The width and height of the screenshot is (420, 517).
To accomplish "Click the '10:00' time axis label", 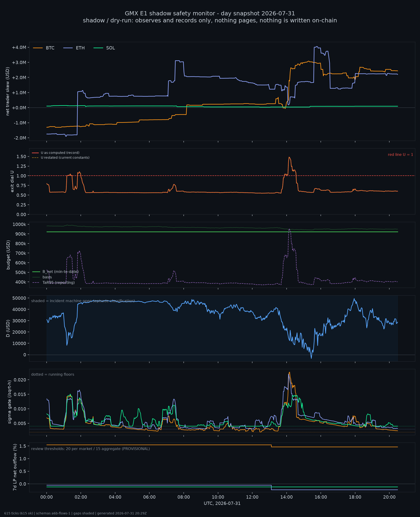I will (x=218, y=497).
